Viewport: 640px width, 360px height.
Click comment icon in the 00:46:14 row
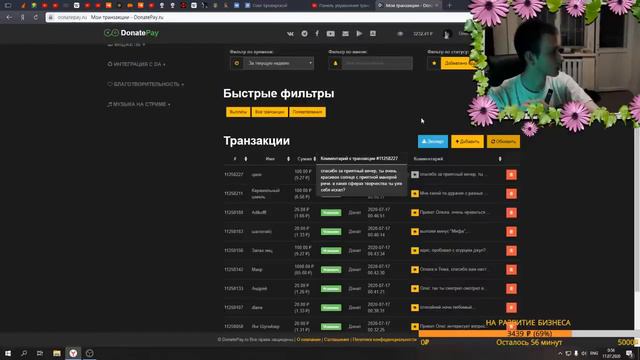click(415, 231)
